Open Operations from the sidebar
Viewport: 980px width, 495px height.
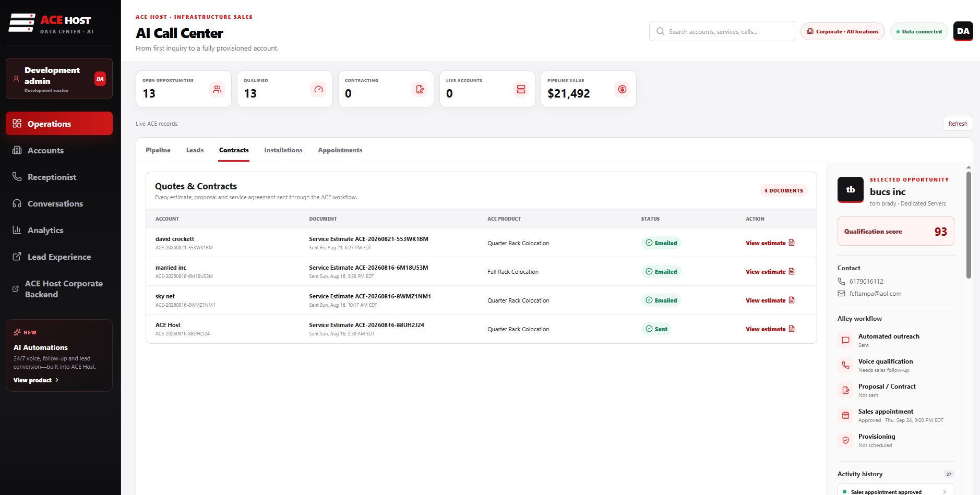(59, 124)
